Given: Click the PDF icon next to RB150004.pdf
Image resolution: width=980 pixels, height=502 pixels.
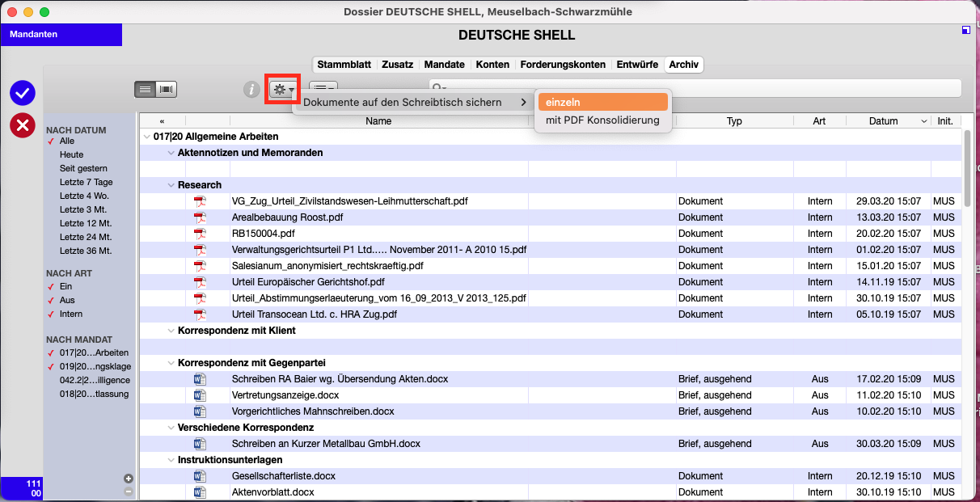Looking at the screenshot, I should (200, 234).
